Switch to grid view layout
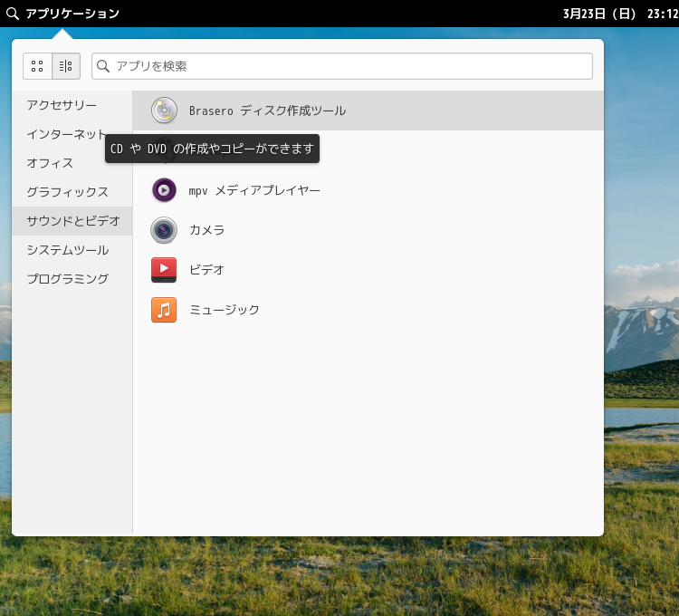Viewport: 679px width, 616px height. (x=37, y=66)
